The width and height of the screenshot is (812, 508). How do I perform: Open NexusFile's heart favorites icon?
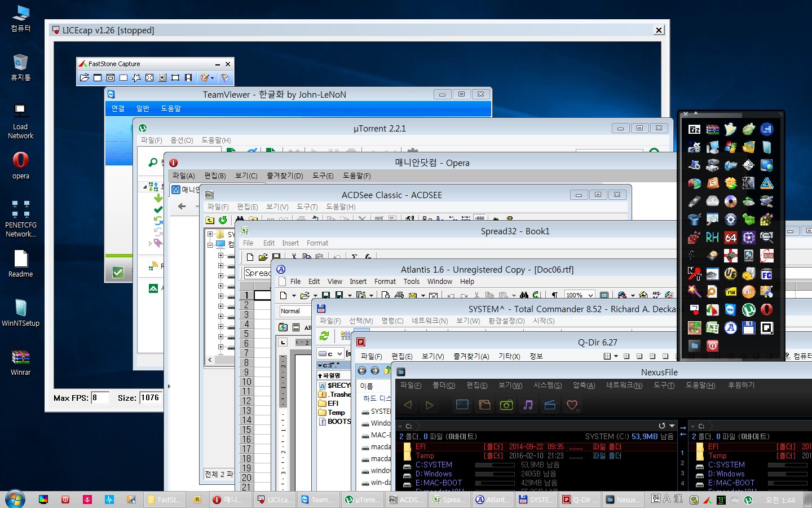572,405
